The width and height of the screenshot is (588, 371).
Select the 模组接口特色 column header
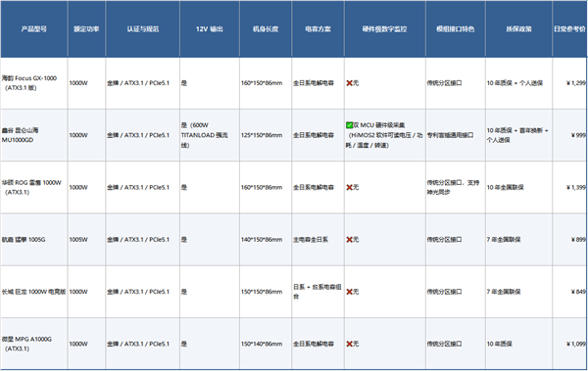[456, 28]
